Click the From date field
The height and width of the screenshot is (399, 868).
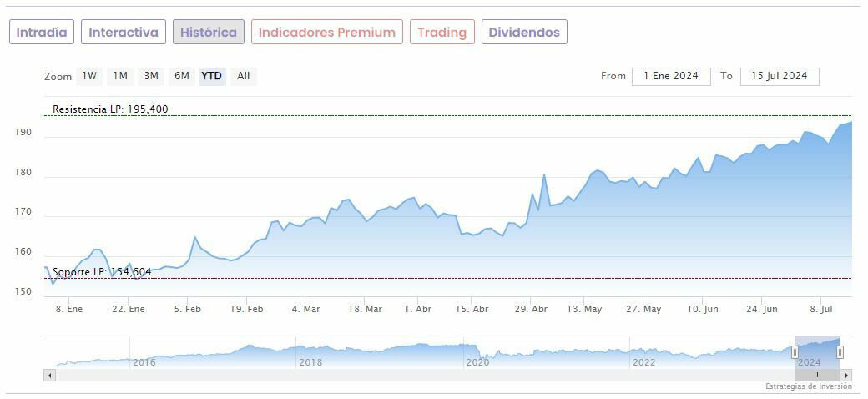[671, 76]
